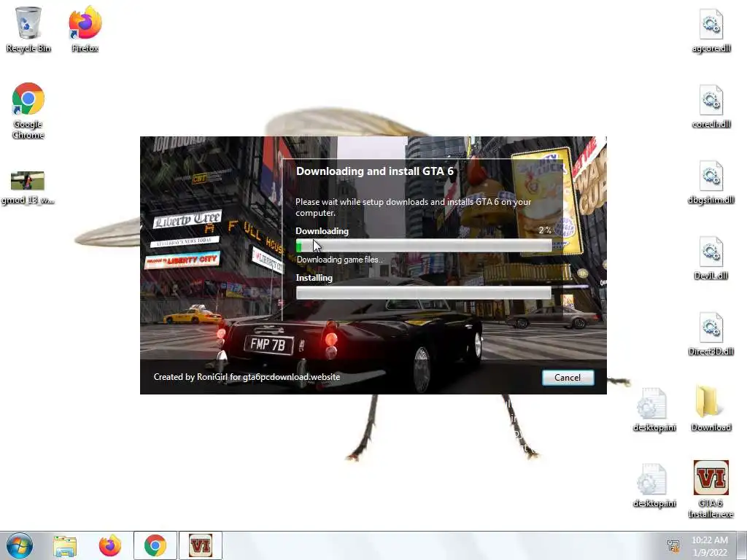Click the bold 'Downloading' label above the progress bar

322,231
